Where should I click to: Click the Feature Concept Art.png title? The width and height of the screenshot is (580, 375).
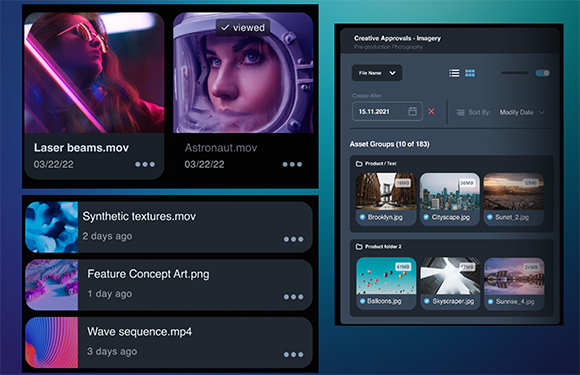click(148, 274)
